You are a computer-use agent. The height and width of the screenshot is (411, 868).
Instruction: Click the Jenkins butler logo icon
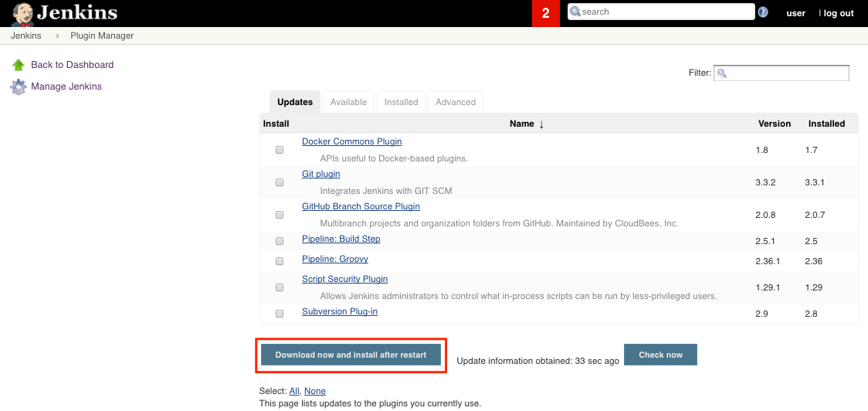pyautogui.click(x=22, y=13)
